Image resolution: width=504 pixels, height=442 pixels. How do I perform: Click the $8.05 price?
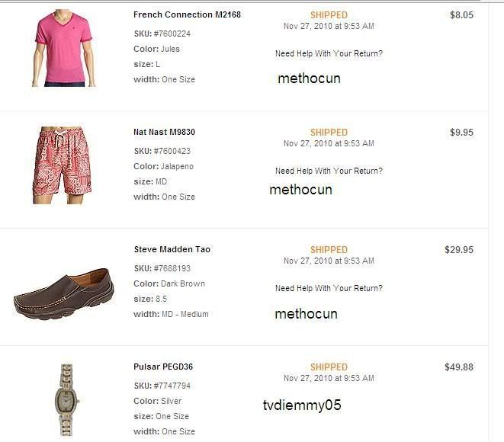pyautogui.click(x=461, y=15)
